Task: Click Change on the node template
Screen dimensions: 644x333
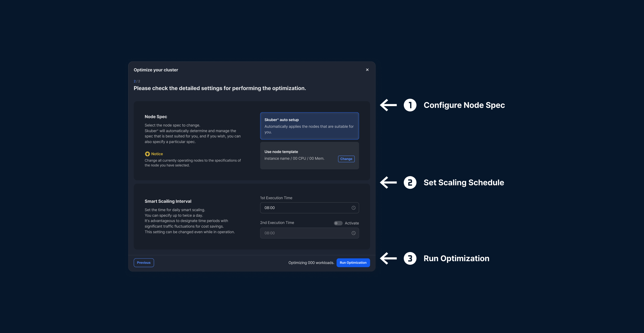Action: tap(346, 159)
